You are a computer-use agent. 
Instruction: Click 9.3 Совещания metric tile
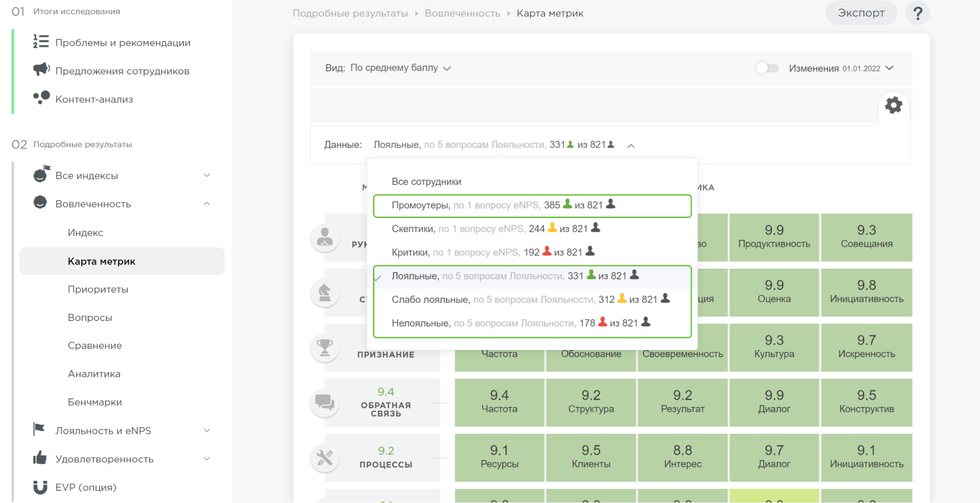tap(867, 237)
